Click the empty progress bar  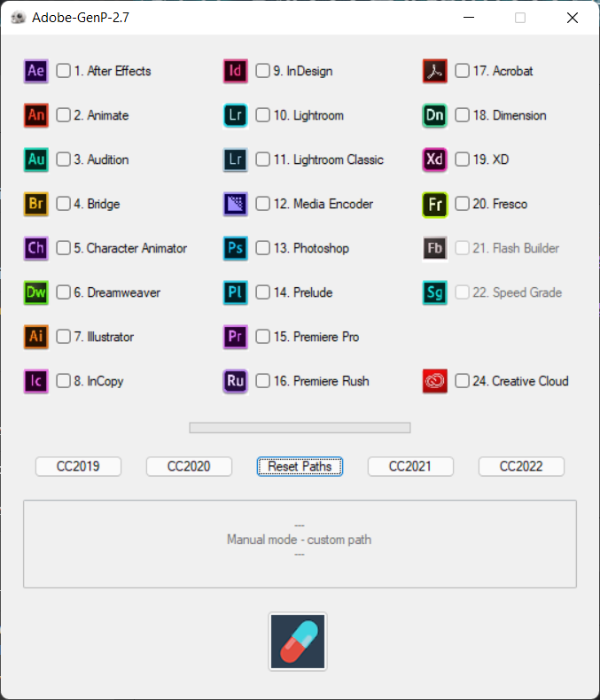point(300,428)
